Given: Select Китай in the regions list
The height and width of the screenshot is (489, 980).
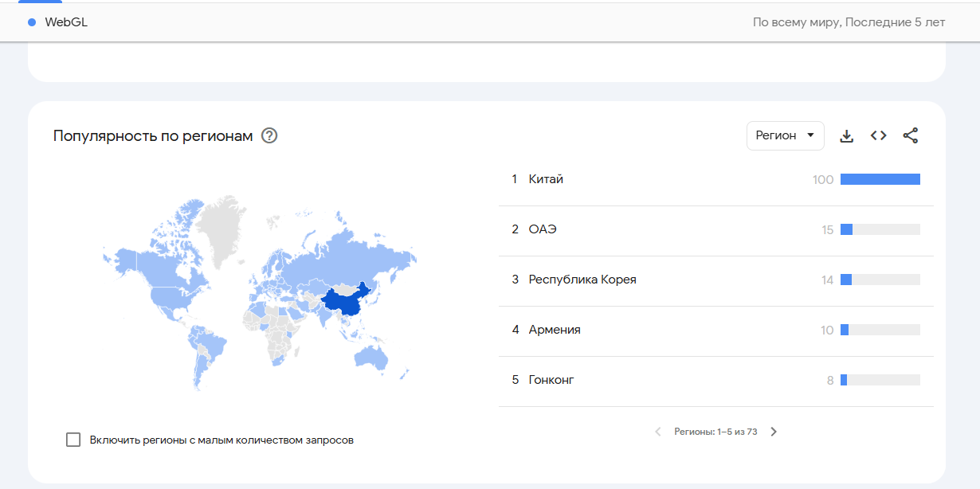Looking at the screenshot, I should click(x=546, y=179).
